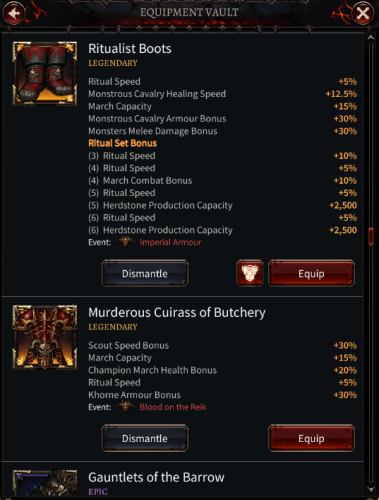The image size is (379, 500).
Task: Dismantle Murderous Cuirass of Butchery
Action: click(x=145, y=438)
